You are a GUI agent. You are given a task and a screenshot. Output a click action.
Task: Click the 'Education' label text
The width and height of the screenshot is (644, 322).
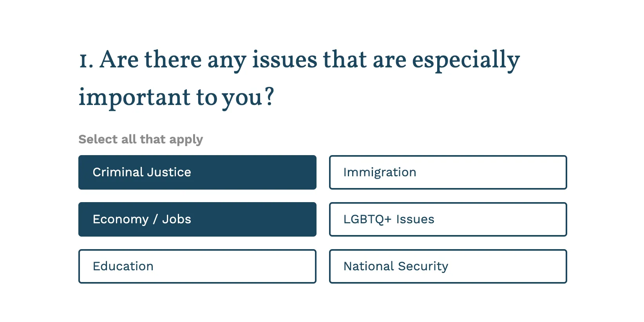123,266
